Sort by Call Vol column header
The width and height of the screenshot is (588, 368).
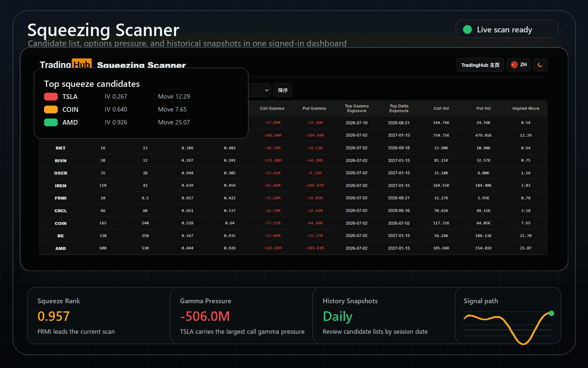(x=441, y=109)
